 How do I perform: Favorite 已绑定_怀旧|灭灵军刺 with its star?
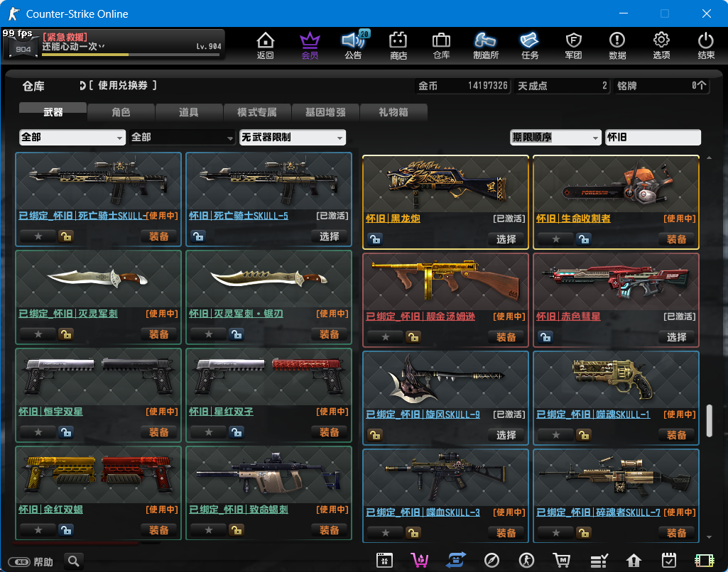click(38, 334)
